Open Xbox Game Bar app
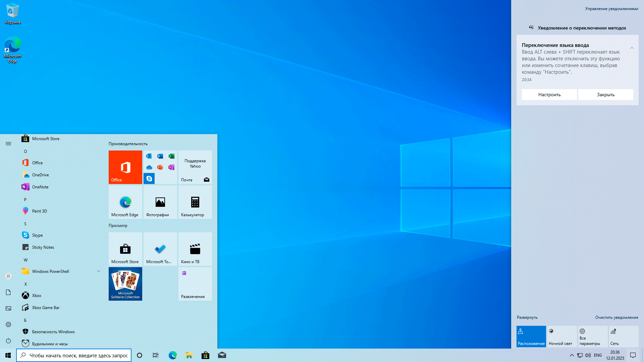The width and height of the screenshot is (644, 362). coord(46,308)
